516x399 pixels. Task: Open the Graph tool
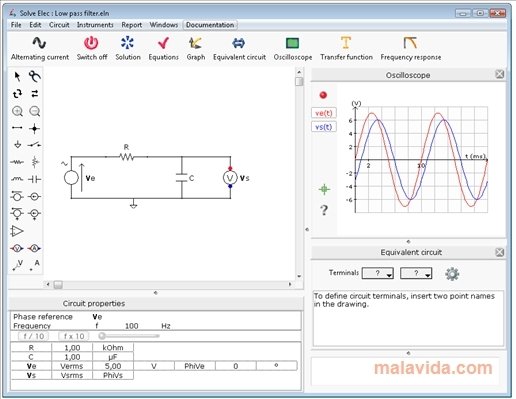tap(196, 49)
